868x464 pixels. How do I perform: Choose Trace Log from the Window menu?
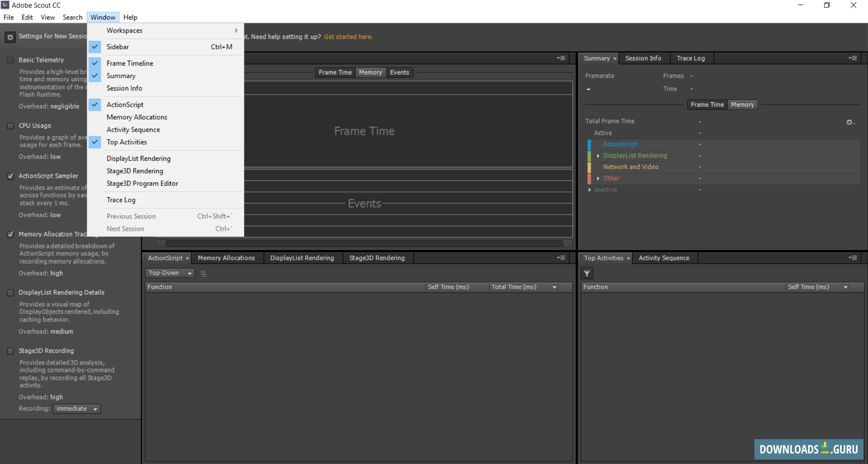[x=166, y=200]
